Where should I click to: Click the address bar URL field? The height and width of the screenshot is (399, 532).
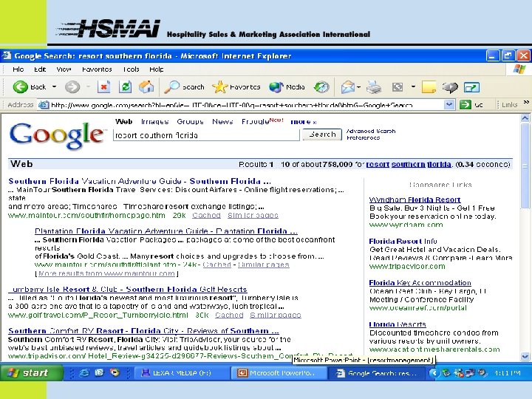(x=247, y=105)
